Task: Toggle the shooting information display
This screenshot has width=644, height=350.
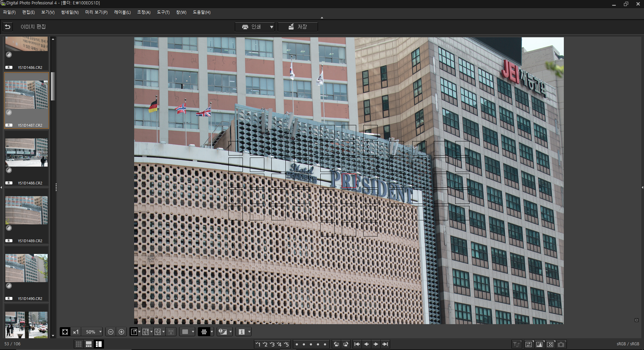Action: click(x=241, y=332)
